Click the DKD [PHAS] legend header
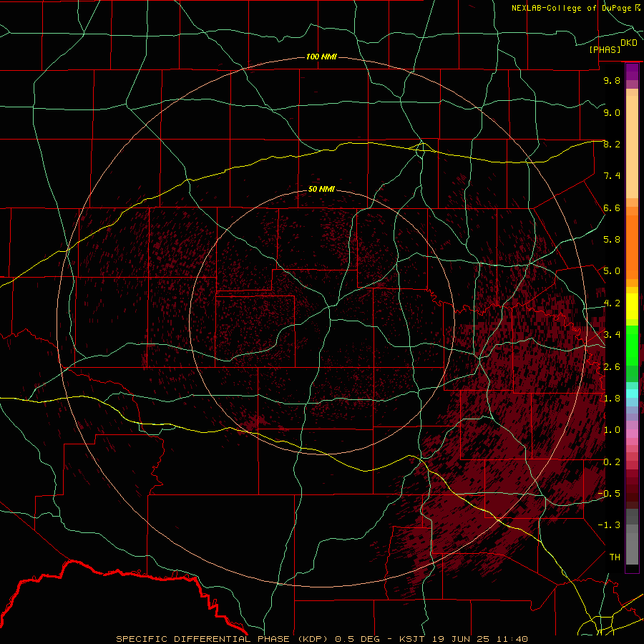The height and width of the screenshot is (644, 644). (613, 46)
